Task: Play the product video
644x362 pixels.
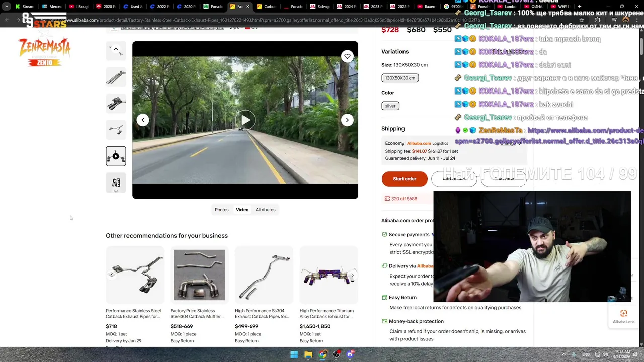Action: 245,120
